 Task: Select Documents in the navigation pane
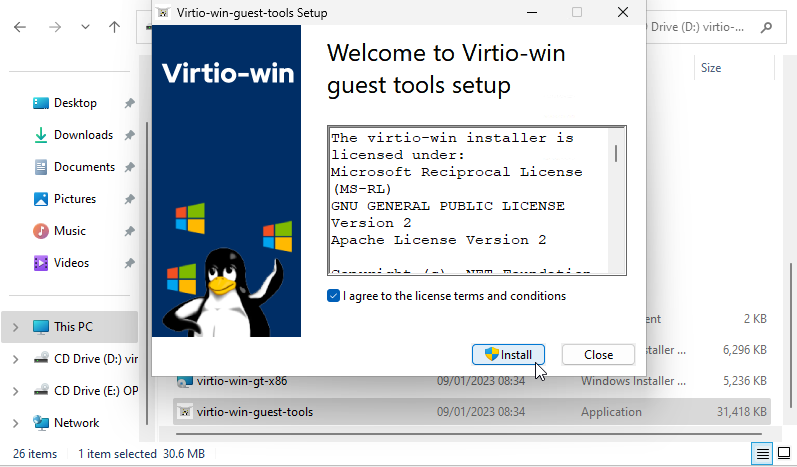(x=84, y=167)
